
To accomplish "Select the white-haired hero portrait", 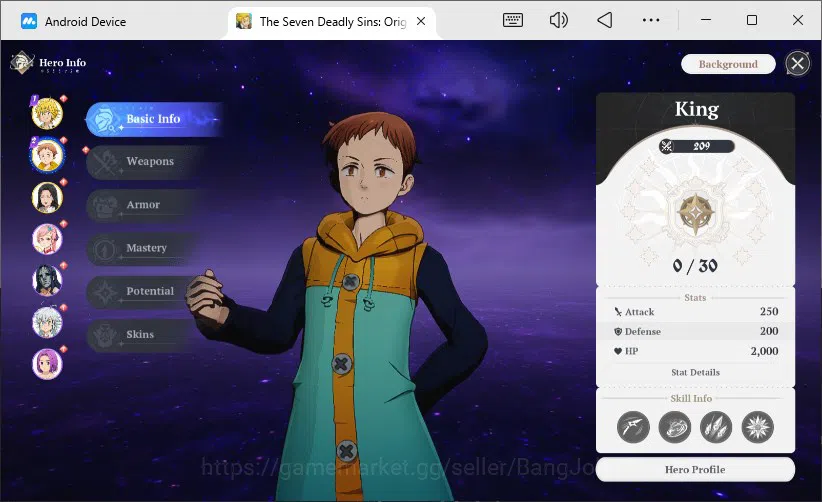I will (47, 322).
